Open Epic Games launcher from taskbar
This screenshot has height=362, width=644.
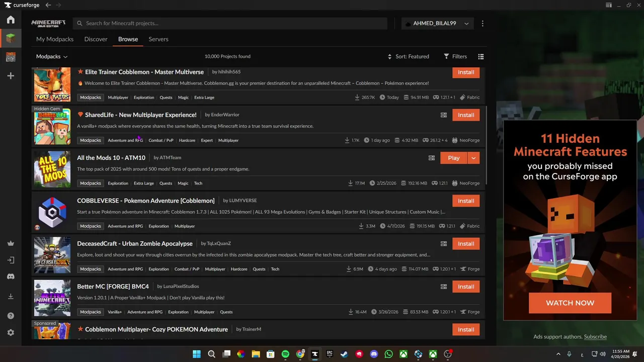click(x=330, y=354)
